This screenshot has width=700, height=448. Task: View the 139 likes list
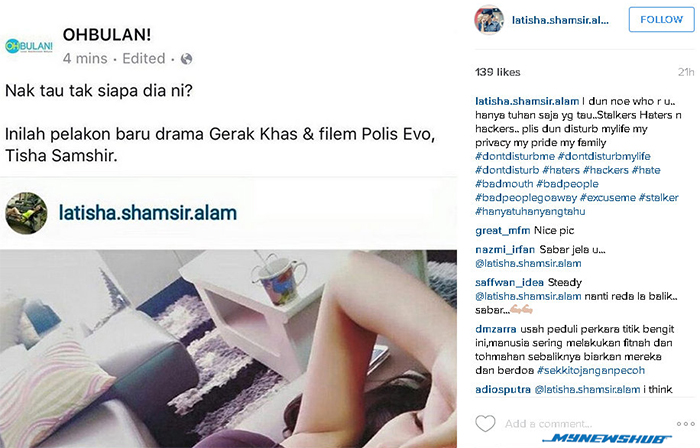coord(498,72)
